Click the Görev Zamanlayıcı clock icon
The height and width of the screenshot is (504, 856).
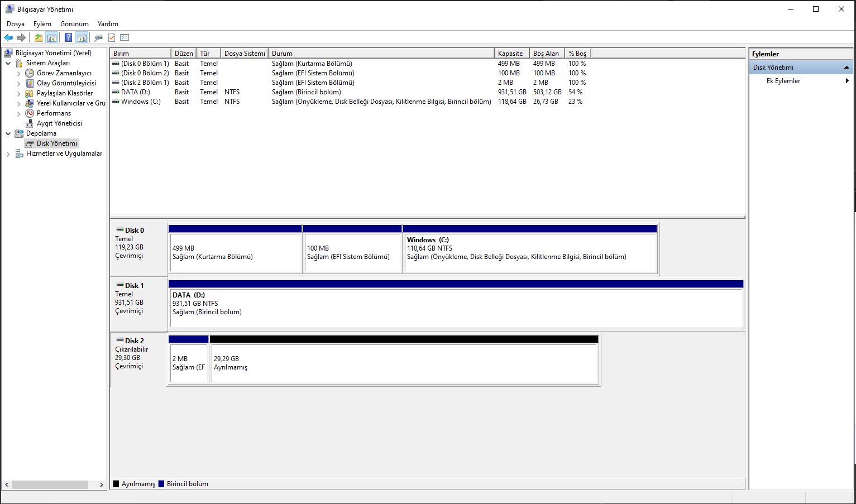click(x=30, y=73)
